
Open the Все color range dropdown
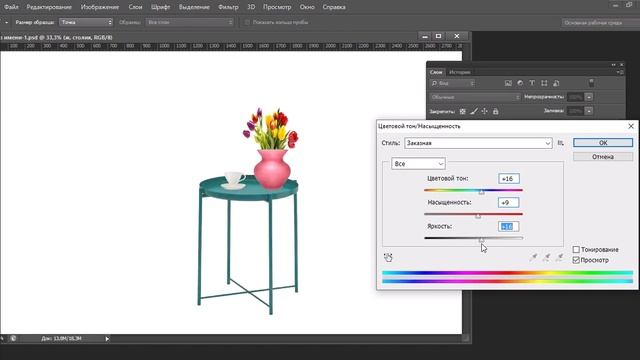pyautogui.click(x=418, y=164)
